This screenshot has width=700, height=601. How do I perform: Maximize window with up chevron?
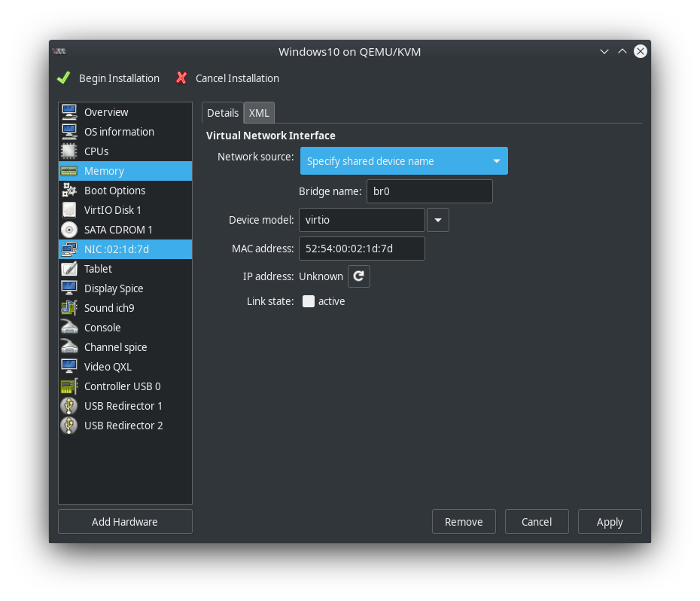pyautogui.click(x=622, y=51)
